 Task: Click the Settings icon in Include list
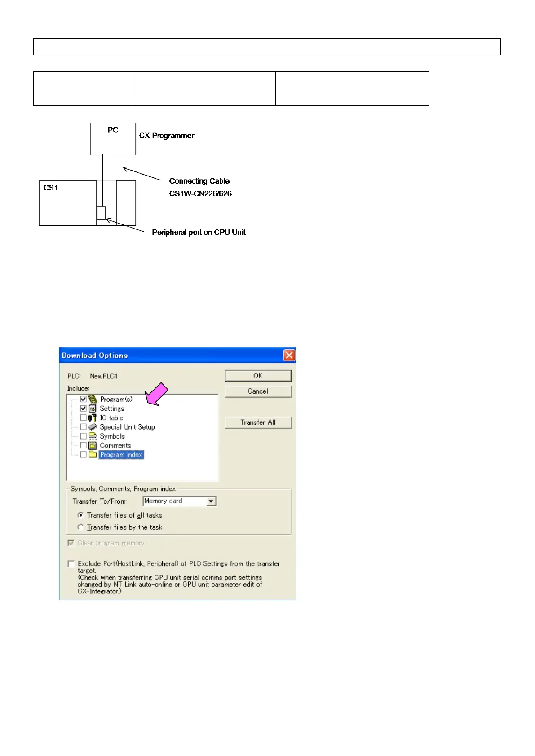pyautogui.click(x=93, y=409)
